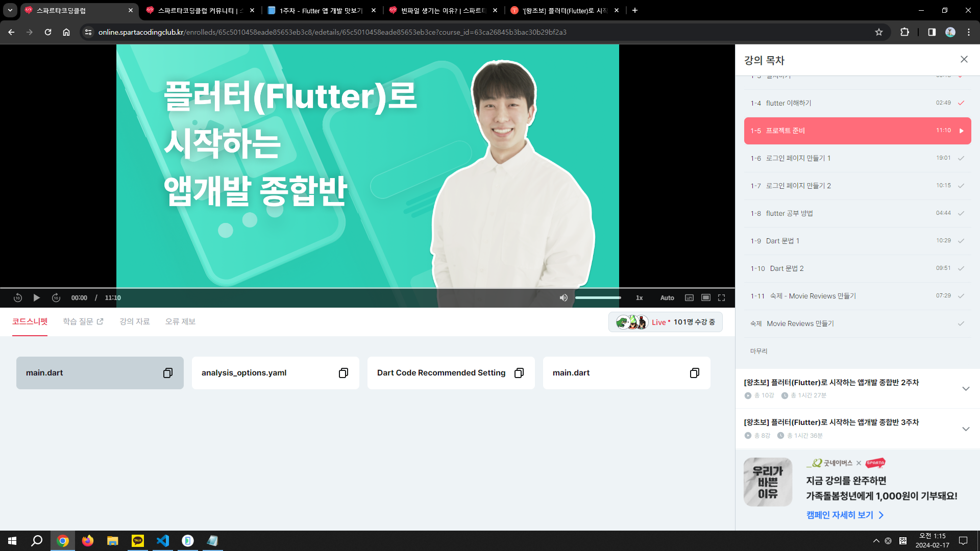This screenshot has height=551, width=980.
Task: Open Firefox from taskbar
Action: pos(88,541)
